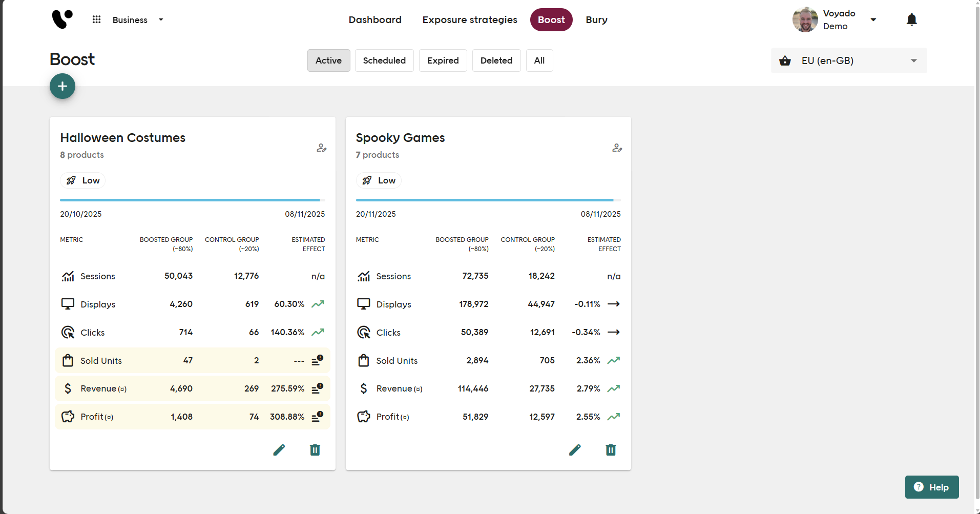Show Scheduled boosts filter
Image resolution: width=980 pixels, height=514 pixels.
(384, 60)
